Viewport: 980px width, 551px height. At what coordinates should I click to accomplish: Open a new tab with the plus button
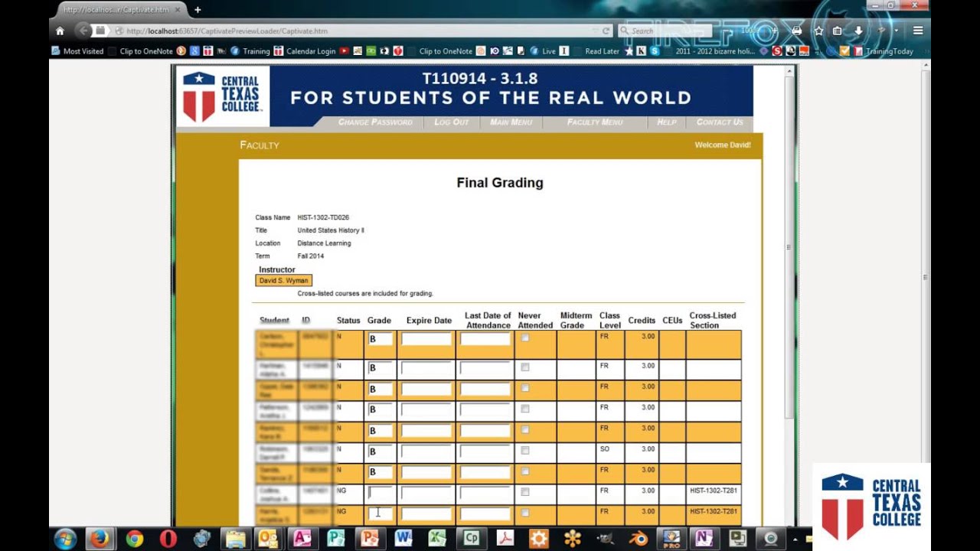coord(198,10)
